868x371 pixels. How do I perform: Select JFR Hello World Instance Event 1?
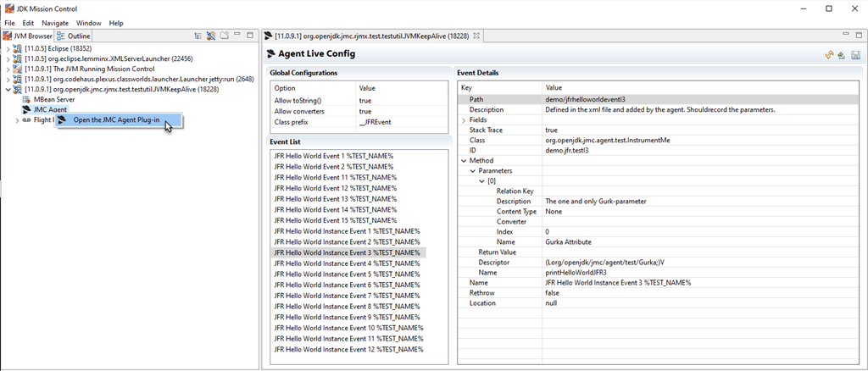[x=347, y=231]
